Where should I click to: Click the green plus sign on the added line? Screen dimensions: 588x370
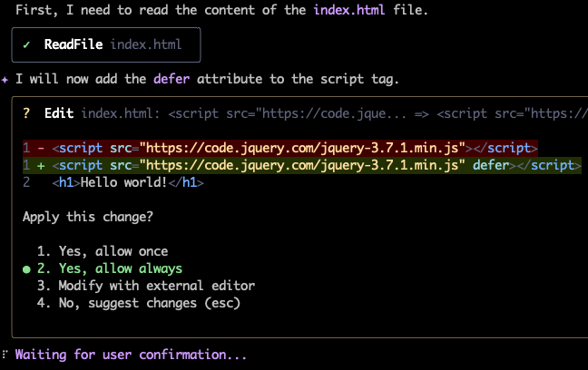(x=41, y=165)
